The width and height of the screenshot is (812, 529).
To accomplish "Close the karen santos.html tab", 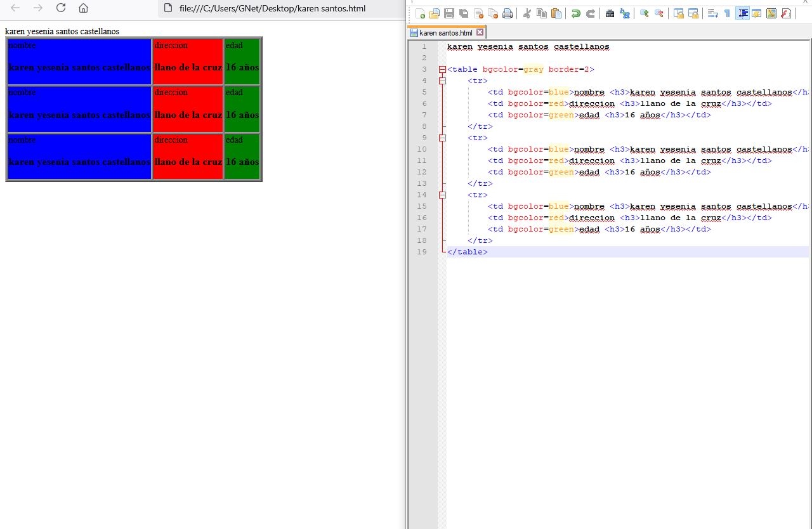I will tap(480, 32).
